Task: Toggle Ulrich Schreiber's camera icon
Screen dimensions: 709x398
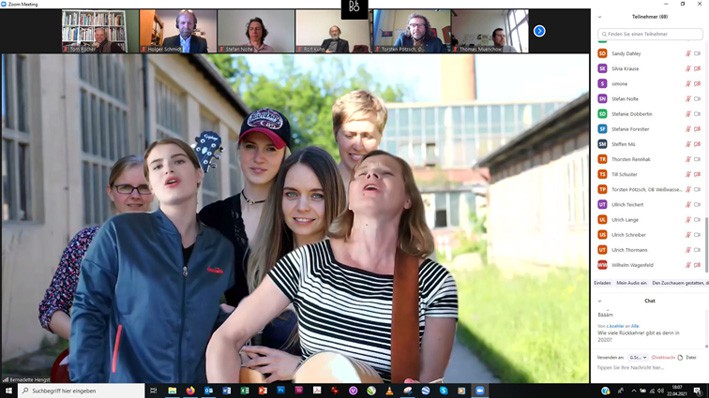Action: (697, 235)
